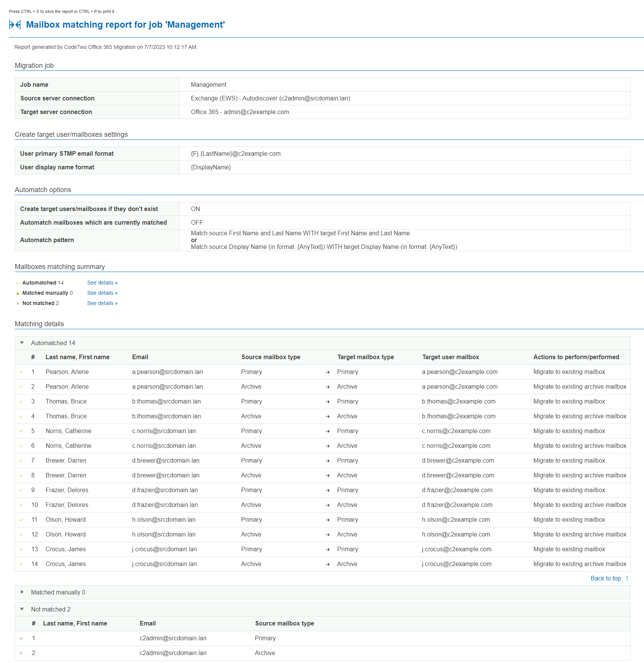The height and width of the screenshot is (663, 644).
Task: Open See details link for Automatched
Action: tap(102, 283)
